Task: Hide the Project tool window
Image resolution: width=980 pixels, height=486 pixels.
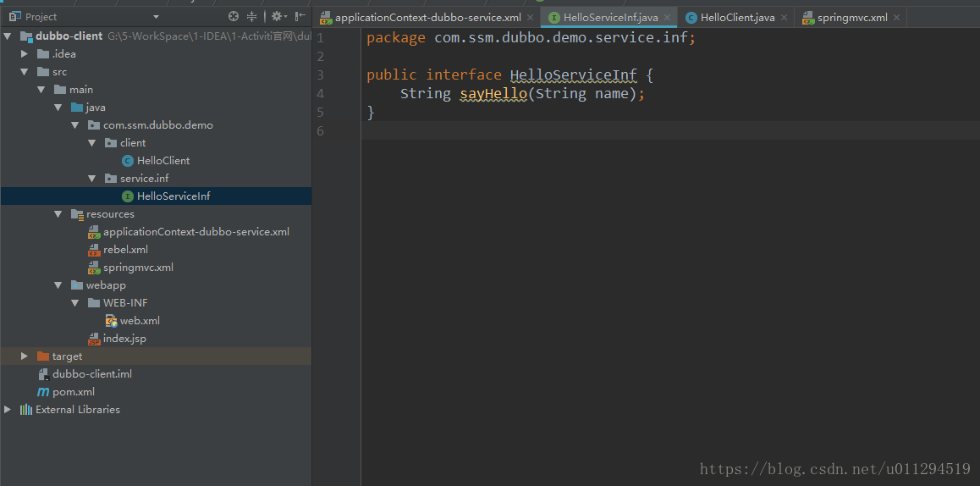Action: click(300, 17)
